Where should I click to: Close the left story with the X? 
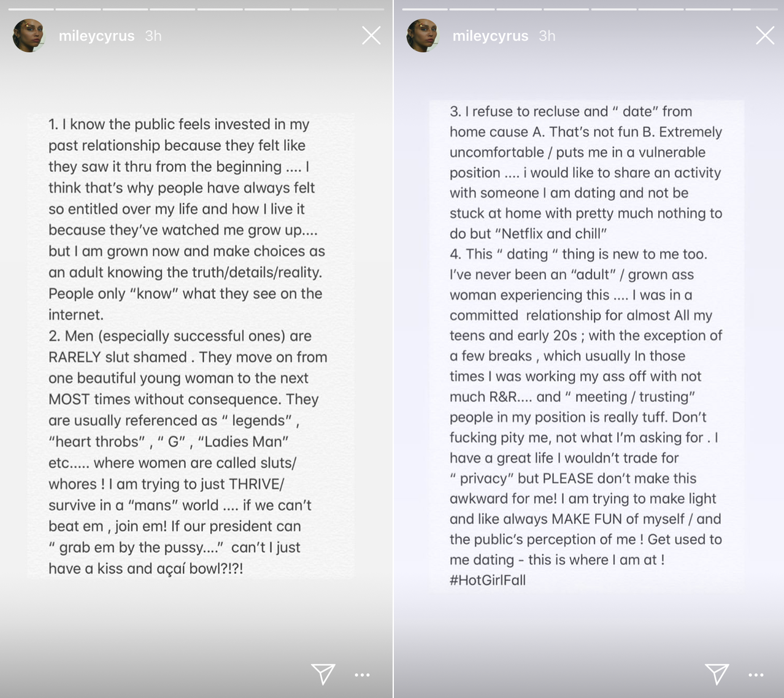click(371, 36)
